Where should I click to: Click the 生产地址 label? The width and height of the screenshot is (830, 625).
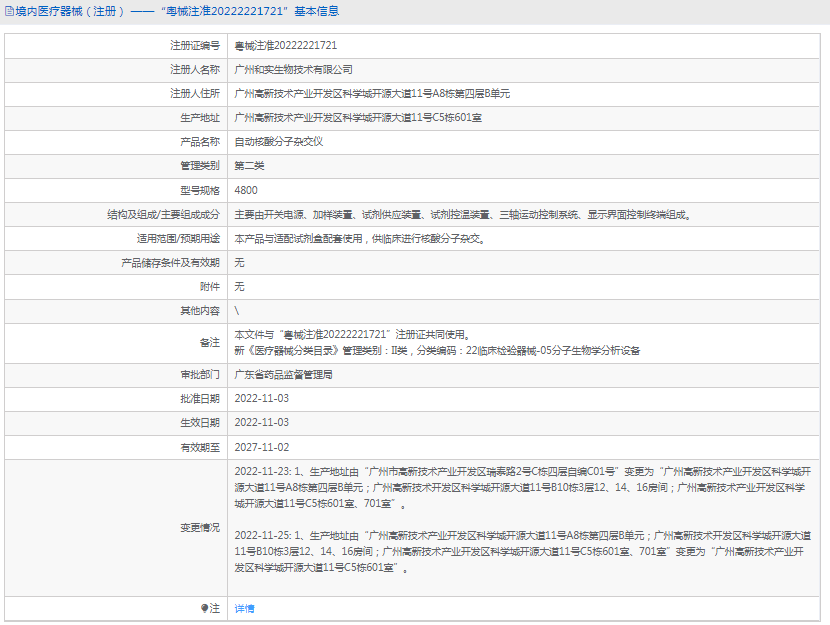click(x=200, y=117)
